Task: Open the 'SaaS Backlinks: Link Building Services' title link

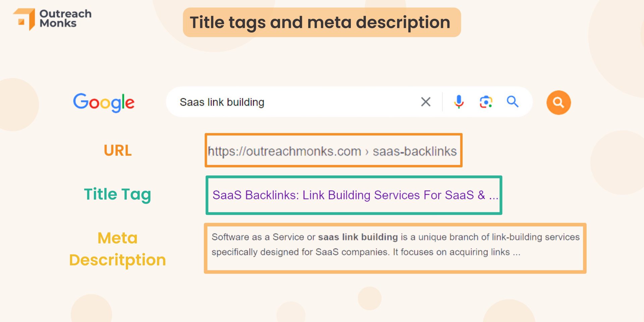Action: (355, 195)
